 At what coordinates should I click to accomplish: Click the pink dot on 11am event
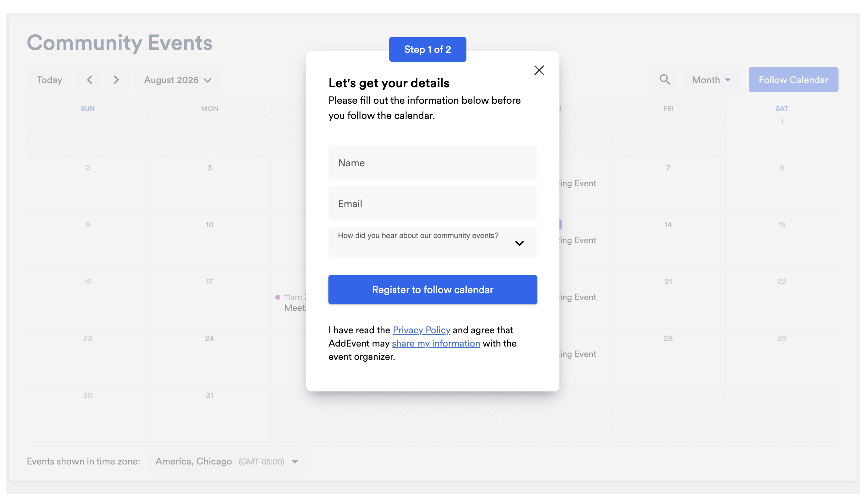pyautogui.click(x=278, y=297)
